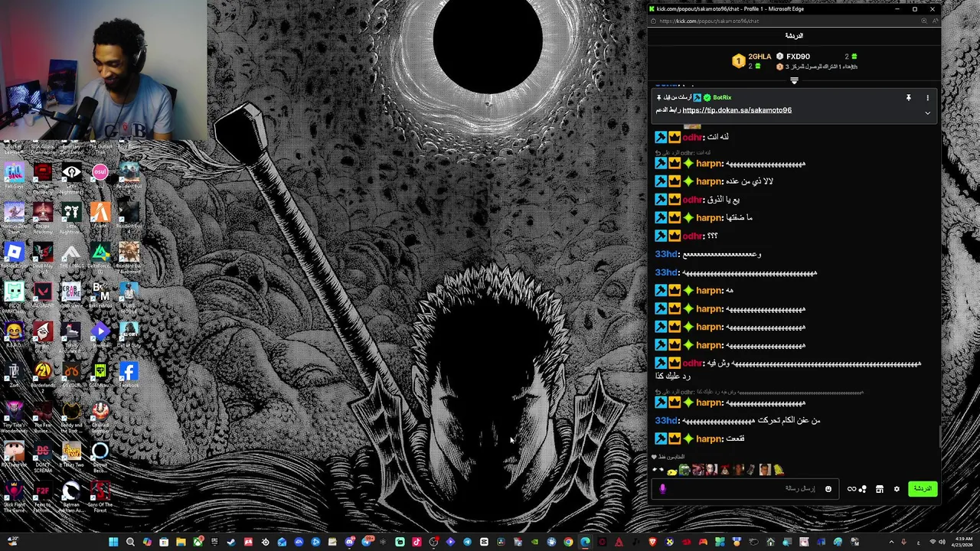
Task: Open the tip.dokan.sa/sakamoto96 donation link
Action: click(737, 110)
